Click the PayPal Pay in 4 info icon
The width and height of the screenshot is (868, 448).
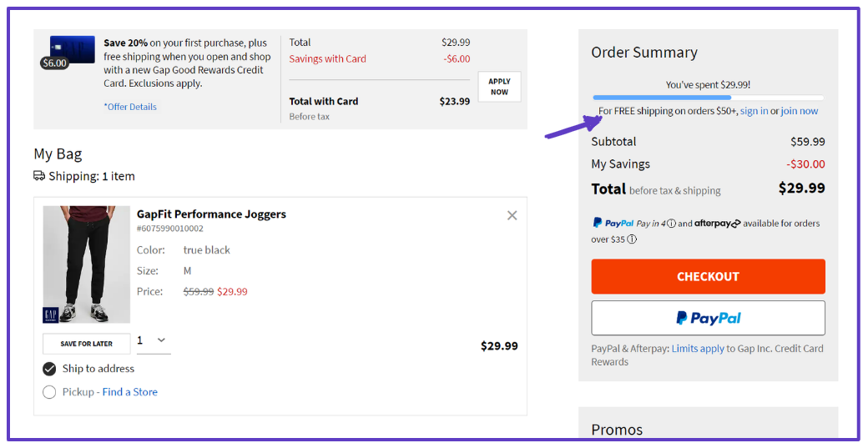click(672, 224)
